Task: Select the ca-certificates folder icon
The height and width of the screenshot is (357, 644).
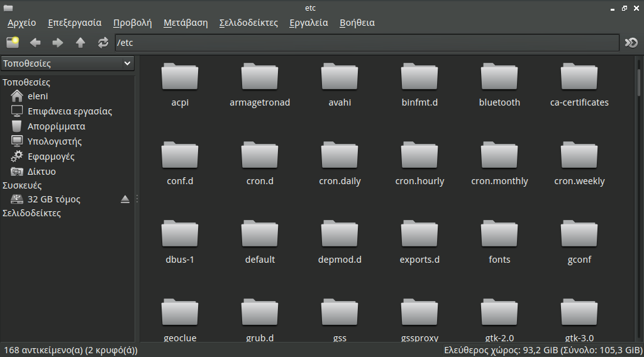Action: click(579, 77)
